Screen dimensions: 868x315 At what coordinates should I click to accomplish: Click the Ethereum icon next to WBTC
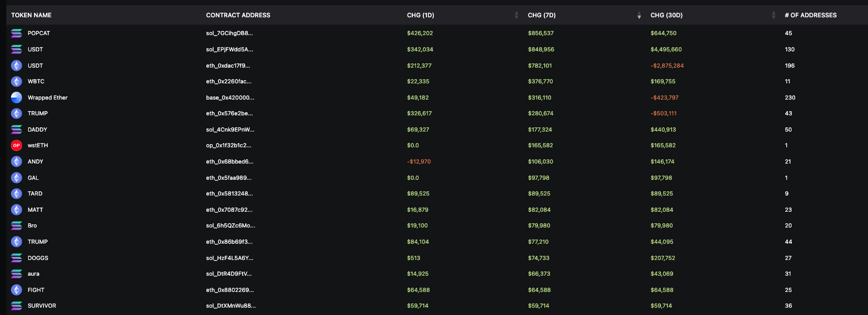[x=17, y=81]
